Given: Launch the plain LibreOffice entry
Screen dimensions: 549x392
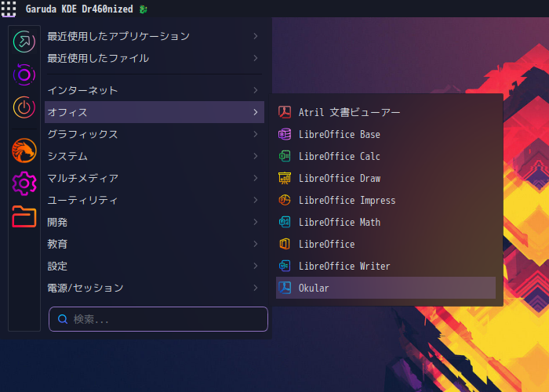Looking at the screenshot, I should click(x=386, y=244).
